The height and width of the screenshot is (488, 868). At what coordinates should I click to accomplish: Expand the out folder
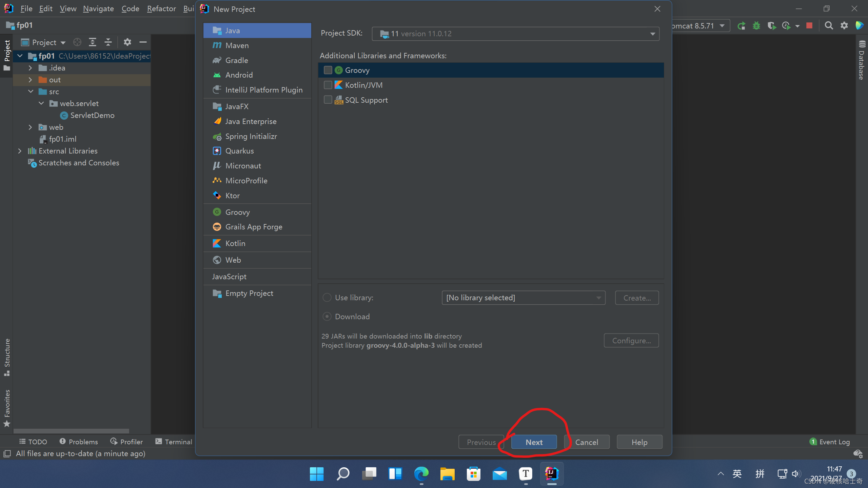click(30, 80)
